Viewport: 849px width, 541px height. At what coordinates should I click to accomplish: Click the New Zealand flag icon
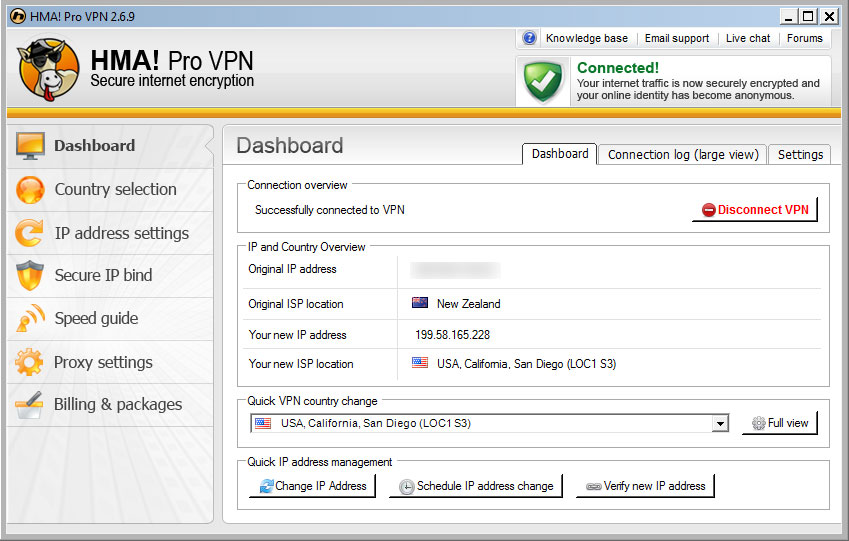tap(420, 303)
